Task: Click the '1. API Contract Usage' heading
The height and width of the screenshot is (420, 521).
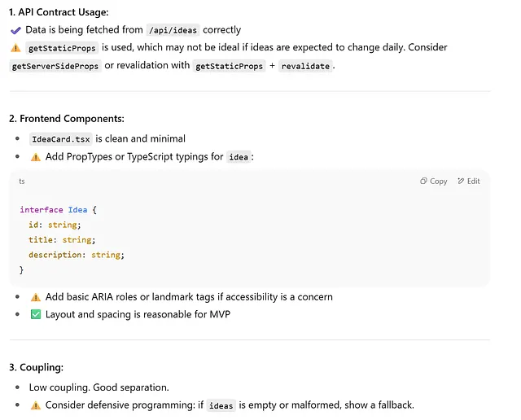Action: click(59, 12)
